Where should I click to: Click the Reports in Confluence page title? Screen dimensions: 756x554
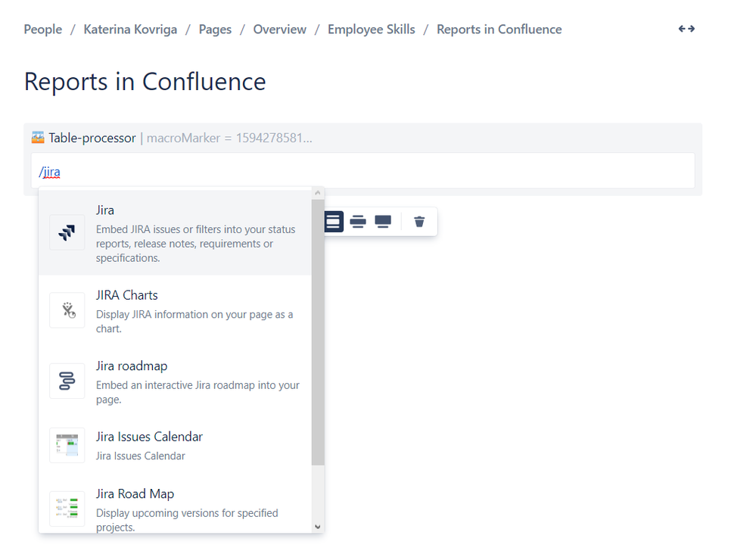[145, 82]
